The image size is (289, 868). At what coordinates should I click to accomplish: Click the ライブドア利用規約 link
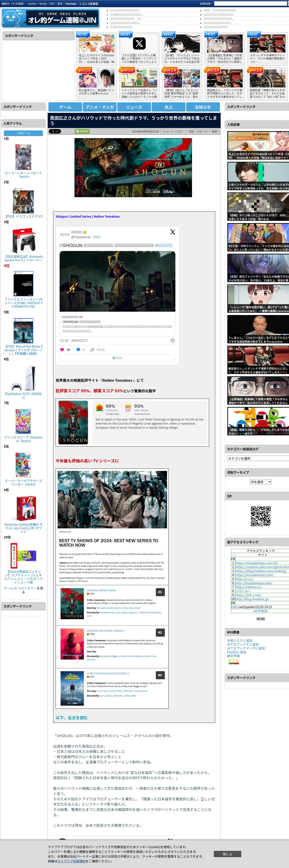tap(71, 861)
